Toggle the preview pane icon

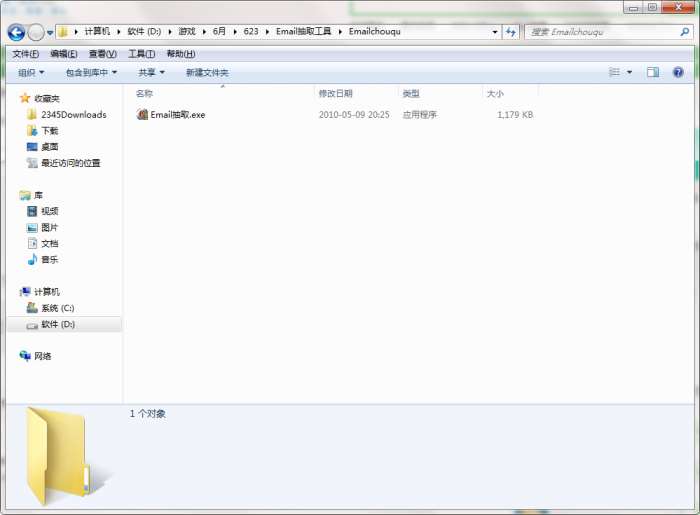653,72
